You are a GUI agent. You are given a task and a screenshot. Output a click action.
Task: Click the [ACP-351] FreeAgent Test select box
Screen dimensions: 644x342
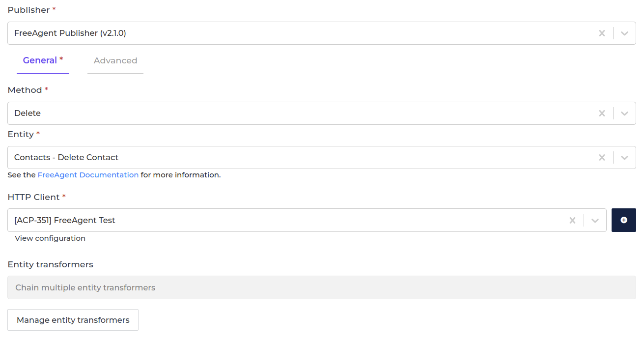click(x=285, y=221)
